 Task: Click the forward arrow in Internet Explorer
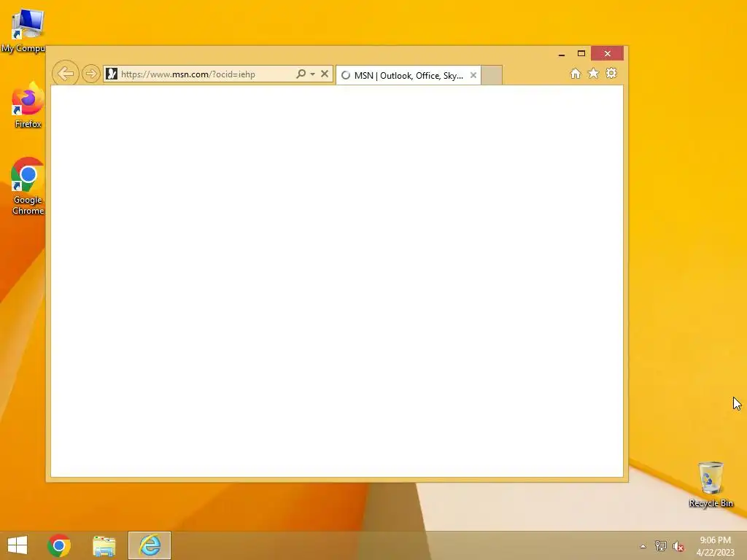(x=90, y=74)
